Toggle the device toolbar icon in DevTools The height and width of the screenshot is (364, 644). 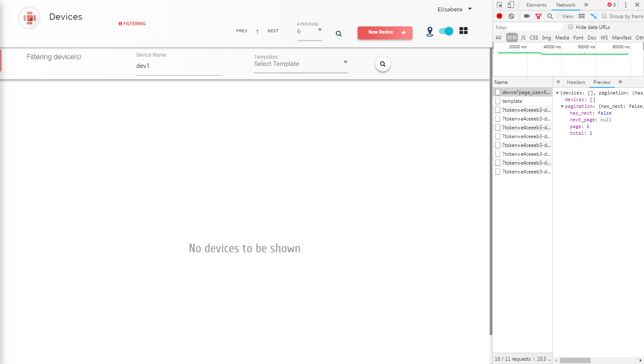511,5
